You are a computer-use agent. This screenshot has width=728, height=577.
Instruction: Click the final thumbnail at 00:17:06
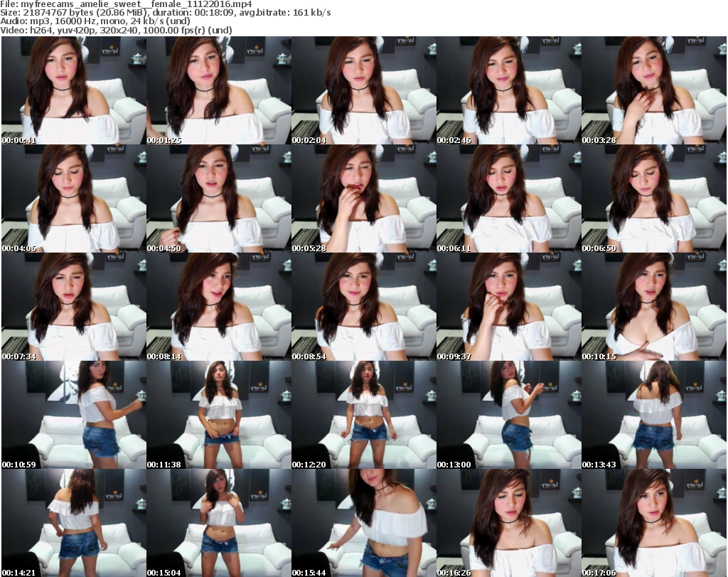point(653,523)
